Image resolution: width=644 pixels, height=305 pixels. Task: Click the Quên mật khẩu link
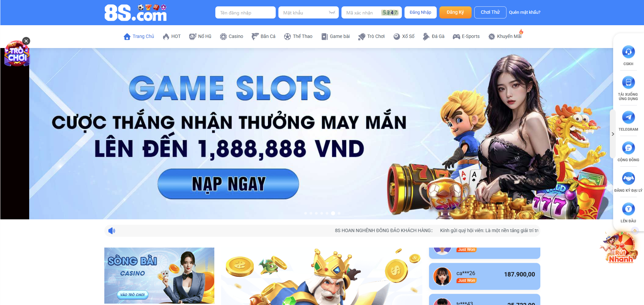click(x=525, y=12)
